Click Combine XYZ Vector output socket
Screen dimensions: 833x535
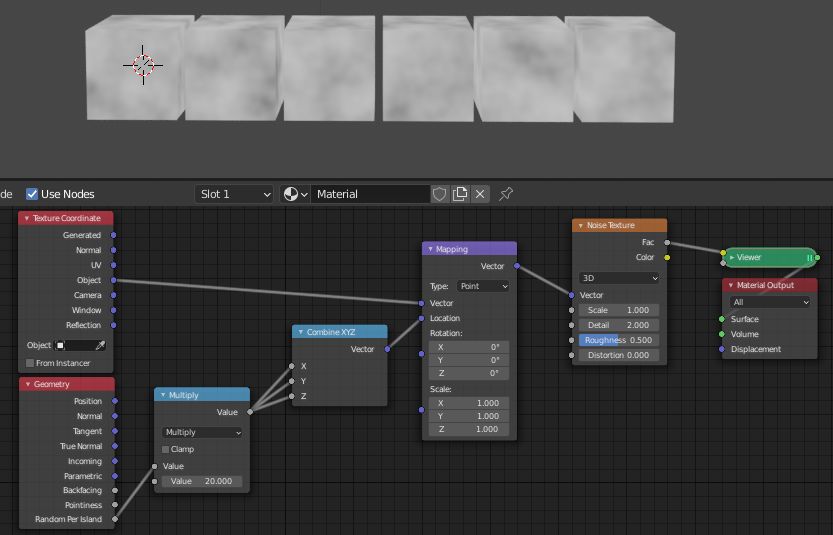387,349
